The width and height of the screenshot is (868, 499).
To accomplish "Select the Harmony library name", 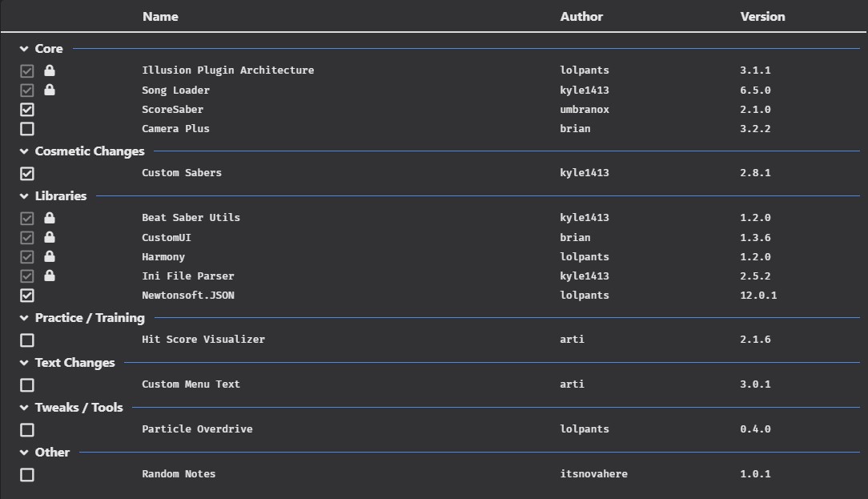I will coord(163,256).
